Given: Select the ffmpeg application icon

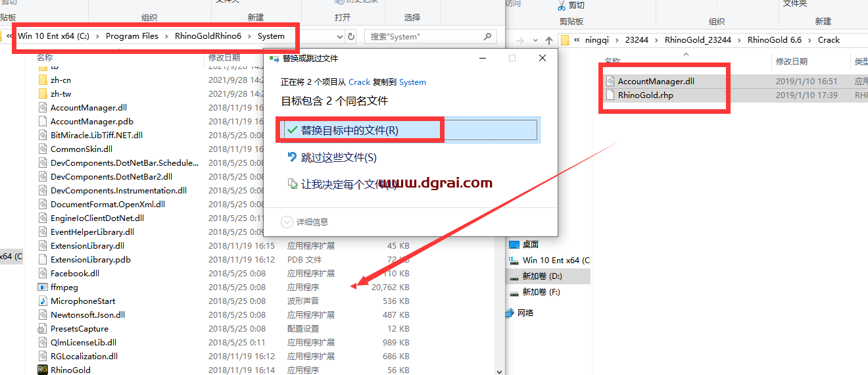Looking at the screenshot, I should [43, 287].
